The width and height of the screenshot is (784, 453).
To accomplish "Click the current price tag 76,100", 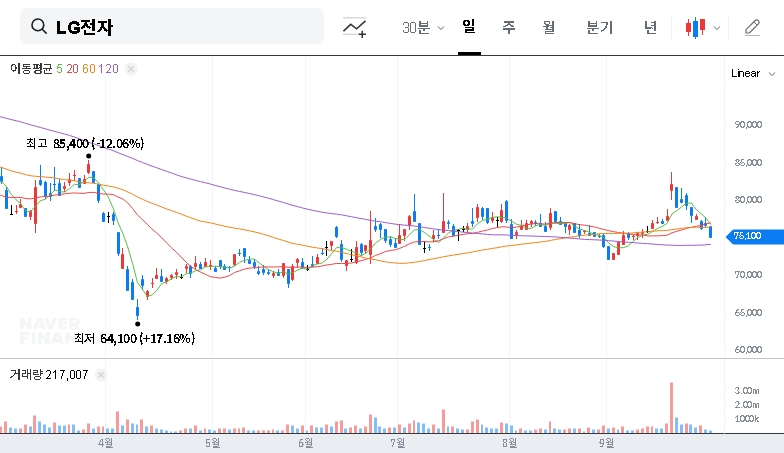I will [x=755, y=236].
